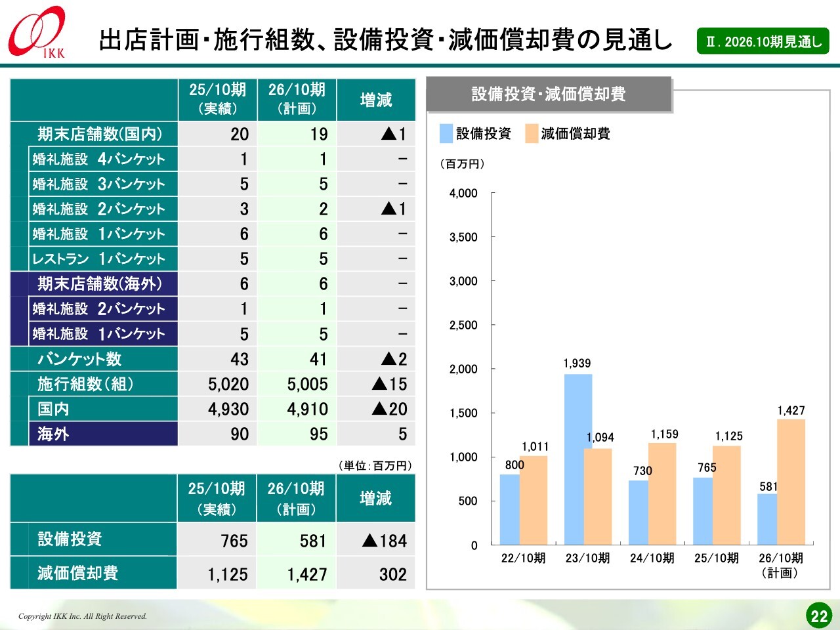The width and height of the screenshot is (840, 630).
Task: Click the Ⅱ. 2026.10期見通し section button
Action: click(763, 41)
